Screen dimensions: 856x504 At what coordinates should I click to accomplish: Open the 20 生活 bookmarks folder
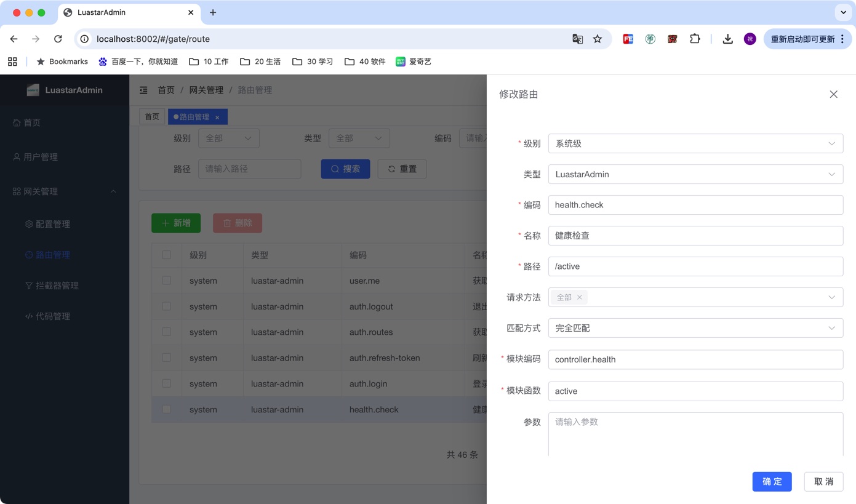(x=260, y=62)
